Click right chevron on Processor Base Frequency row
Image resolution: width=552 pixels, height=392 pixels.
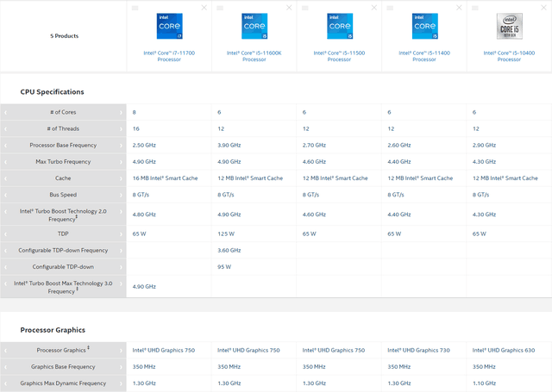(x=121, y=146)
